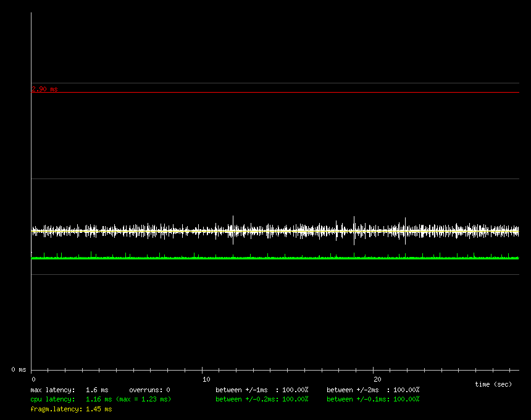Screen dimensions: 531x420
Task: Click the red 2.90 ms threshold label
Action: [x=44, y=89]
